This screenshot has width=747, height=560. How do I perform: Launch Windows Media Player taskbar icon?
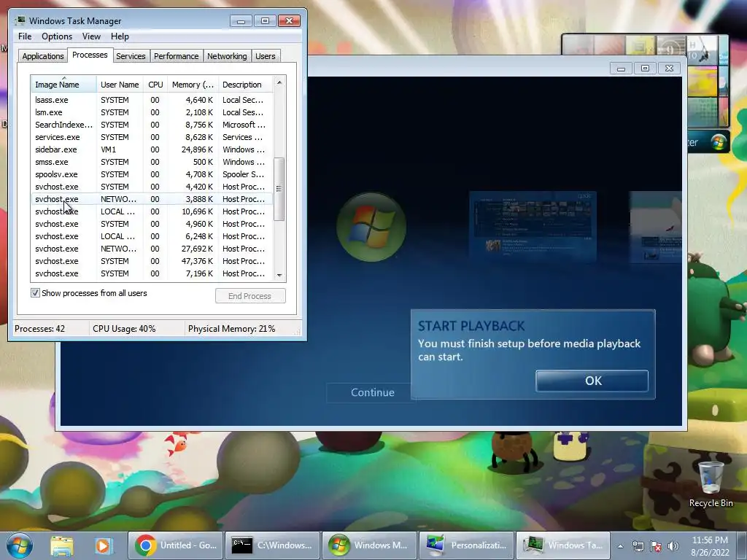104,545
